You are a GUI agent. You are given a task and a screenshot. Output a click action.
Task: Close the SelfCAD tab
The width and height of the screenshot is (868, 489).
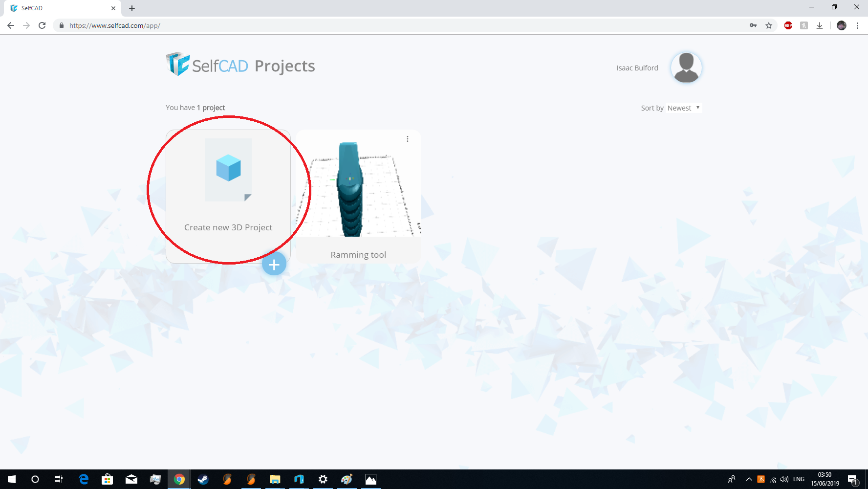(113, 8)
